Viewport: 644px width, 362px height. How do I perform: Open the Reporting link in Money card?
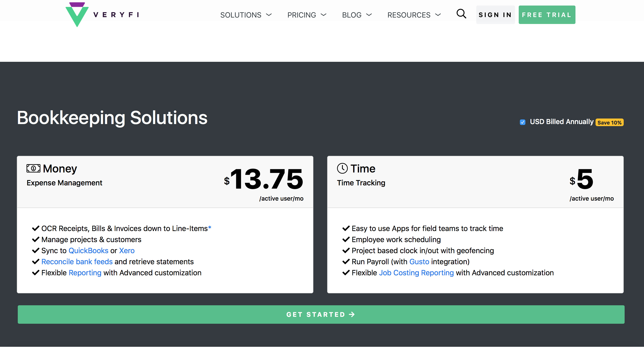click(x=85, y=273)
